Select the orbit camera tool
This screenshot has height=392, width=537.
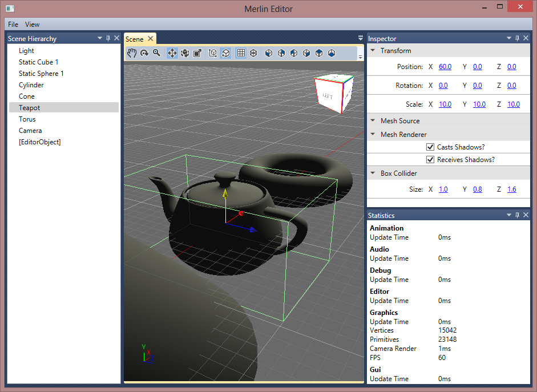pyautogui.click(x=144, y=53)
